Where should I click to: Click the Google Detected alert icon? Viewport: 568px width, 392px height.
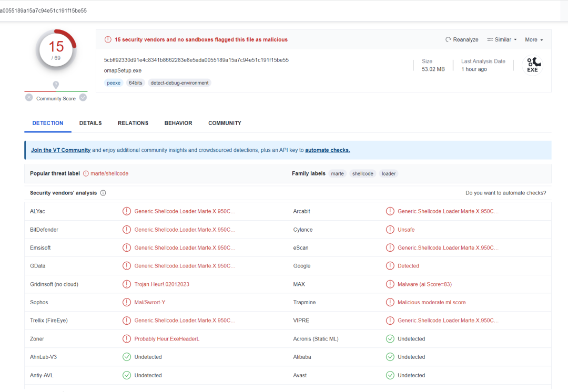tap(390, 266)
